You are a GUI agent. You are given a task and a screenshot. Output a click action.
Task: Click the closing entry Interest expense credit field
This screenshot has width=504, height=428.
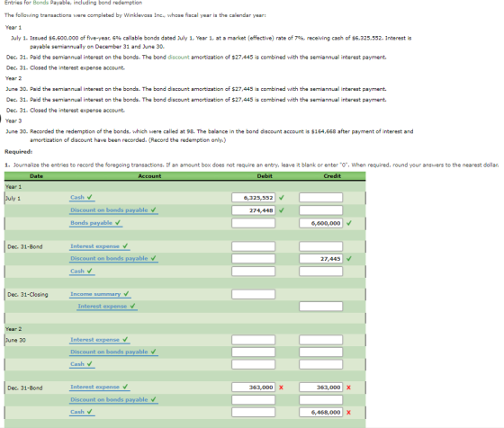tap(320, 307)
